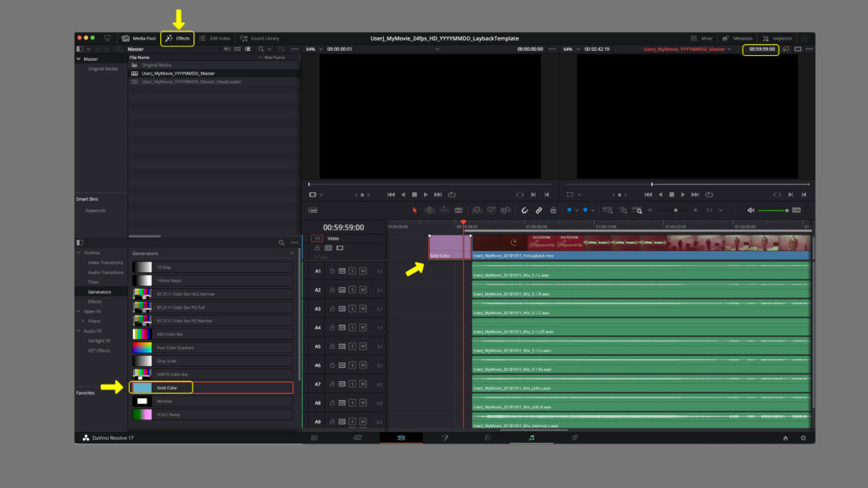Select the arrow Selection Mode tool

(x=415, y=210)
